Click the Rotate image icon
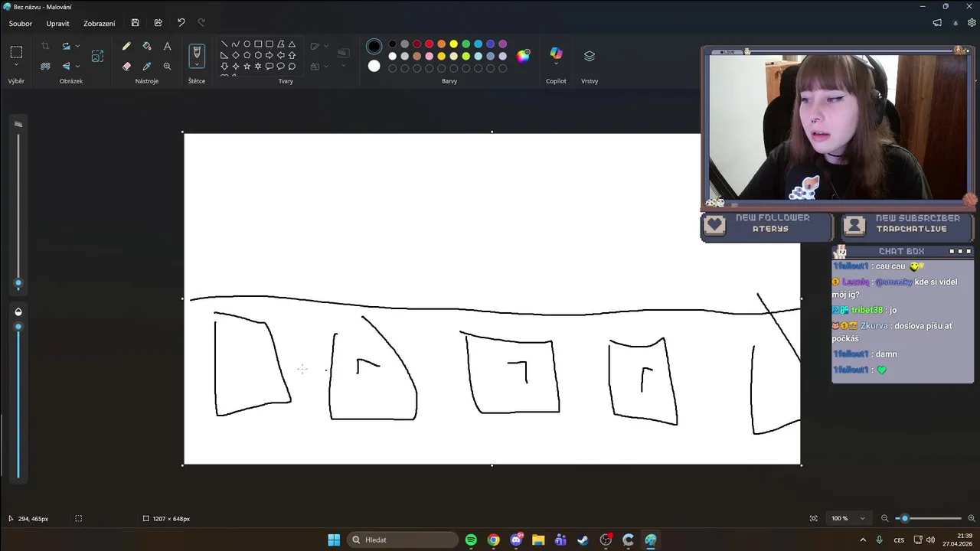The width and height of the screenshot is (980, 551). (x=67, y=46)
